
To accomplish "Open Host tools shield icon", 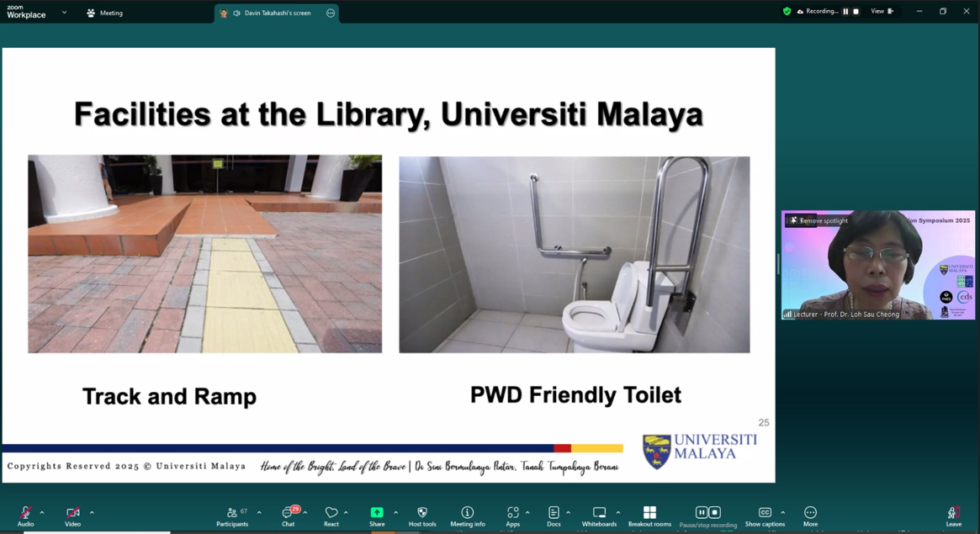I will [x=422, y=513].
